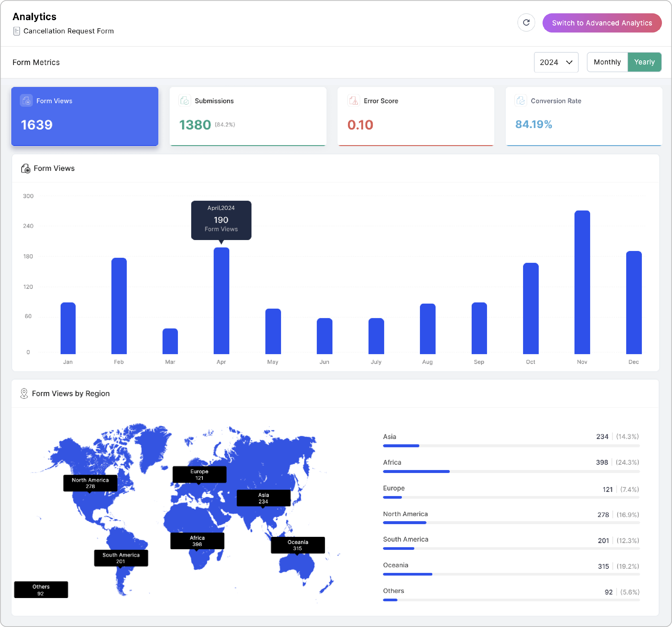
Task: Click the Form Views chart header icon
Action: coord(26,169)
